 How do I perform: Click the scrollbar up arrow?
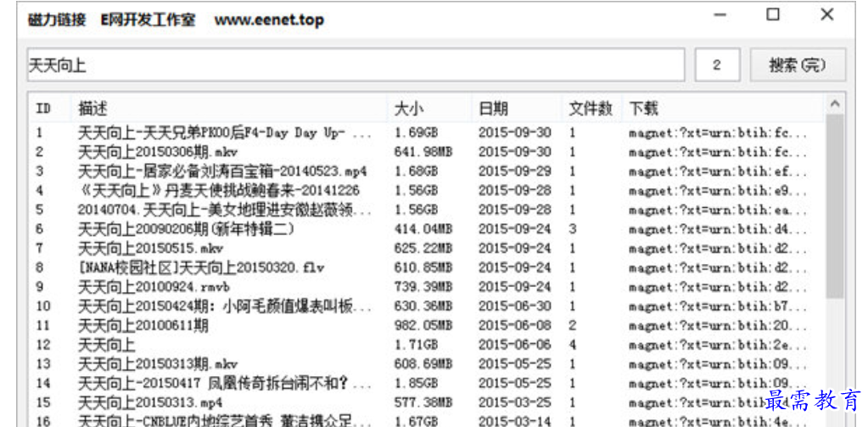pos(835,104)
